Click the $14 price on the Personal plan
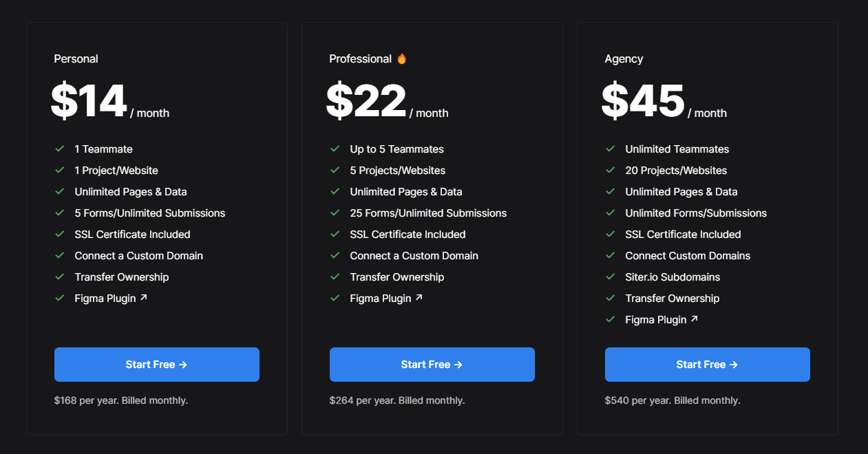Image resolution: width=868 pixels, height=454 pixels. [x=89, y=102]
